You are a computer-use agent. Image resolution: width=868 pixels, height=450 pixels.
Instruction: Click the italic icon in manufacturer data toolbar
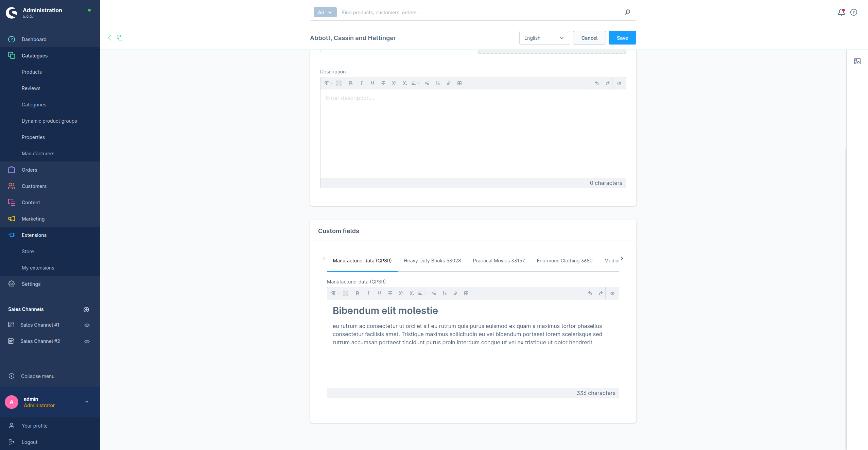click(368, 293)
